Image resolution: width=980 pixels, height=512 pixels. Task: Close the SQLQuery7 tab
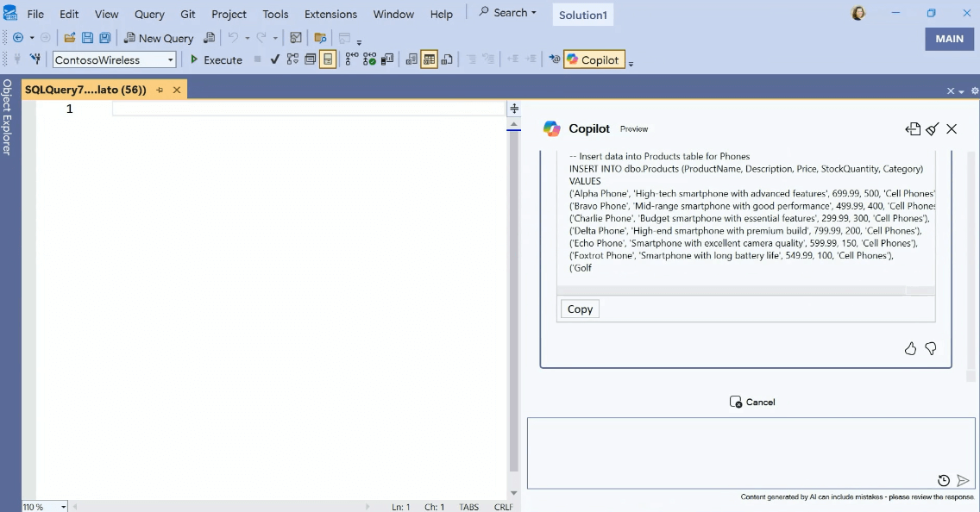[x=177, y=90]
